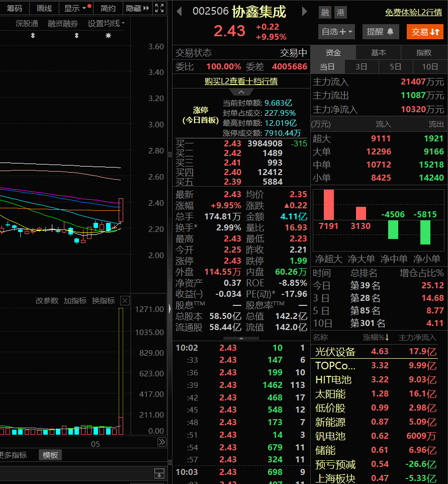
Task: Switch to the 基本 fundamentals tab
Action: click(379, 52)
